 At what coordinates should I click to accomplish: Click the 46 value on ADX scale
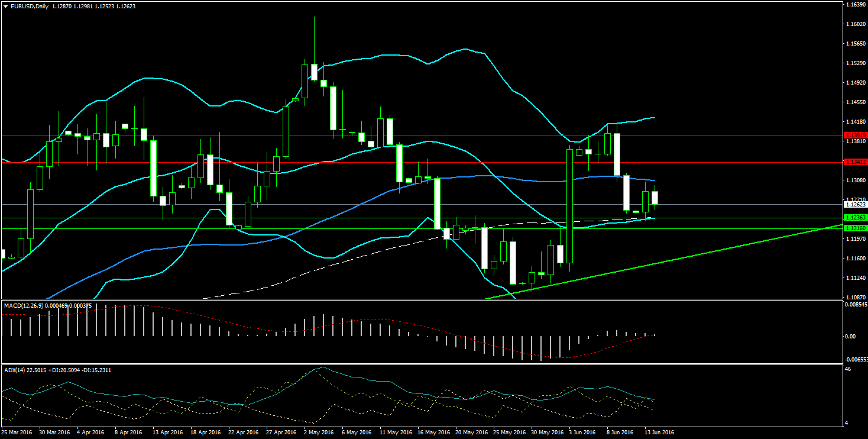(x=848, y=369)
